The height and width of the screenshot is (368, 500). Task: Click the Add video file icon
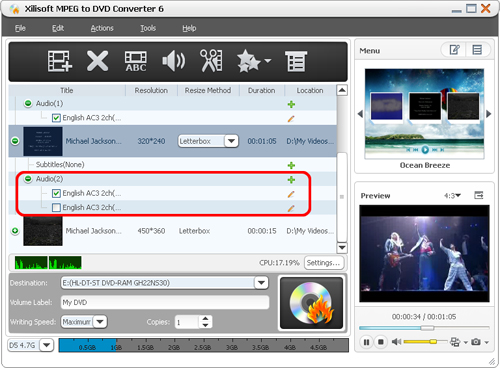60,61
